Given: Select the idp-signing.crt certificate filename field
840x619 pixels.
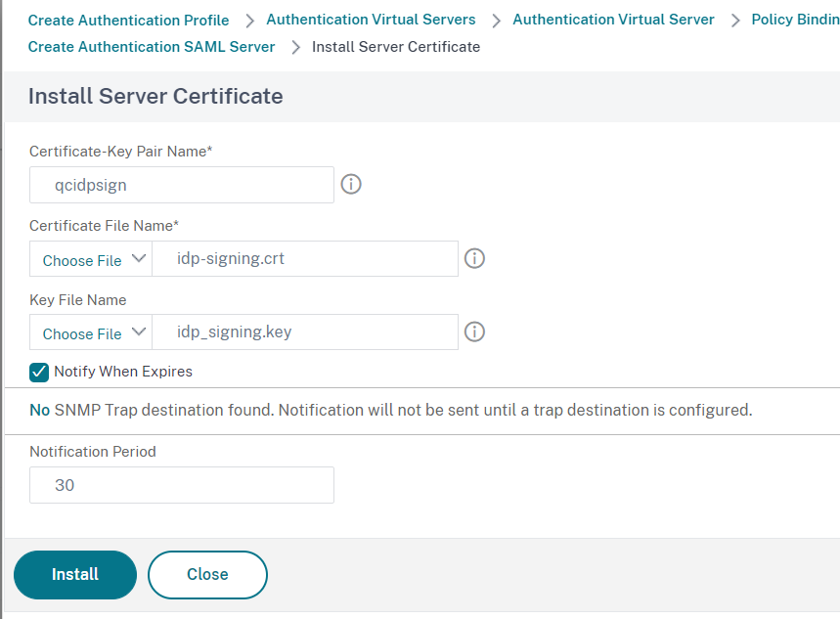Looking at the screenshot, I should (x=303, y=258).
